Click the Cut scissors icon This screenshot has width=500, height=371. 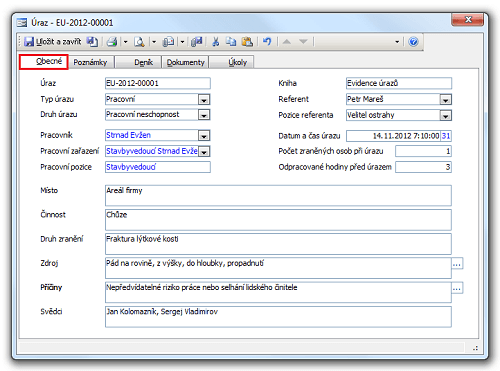click(216, 42)
